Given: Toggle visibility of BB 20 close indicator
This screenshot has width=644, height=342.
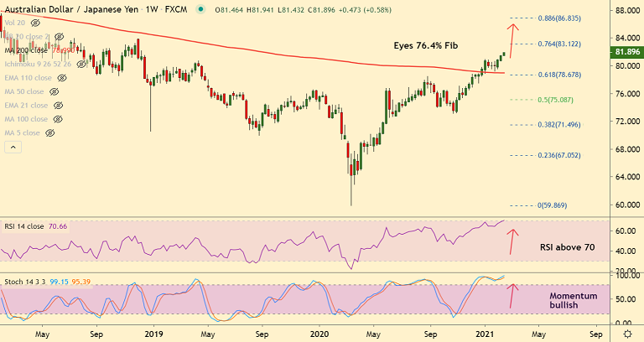Looking at the screenshot, I should coord(60,37).
